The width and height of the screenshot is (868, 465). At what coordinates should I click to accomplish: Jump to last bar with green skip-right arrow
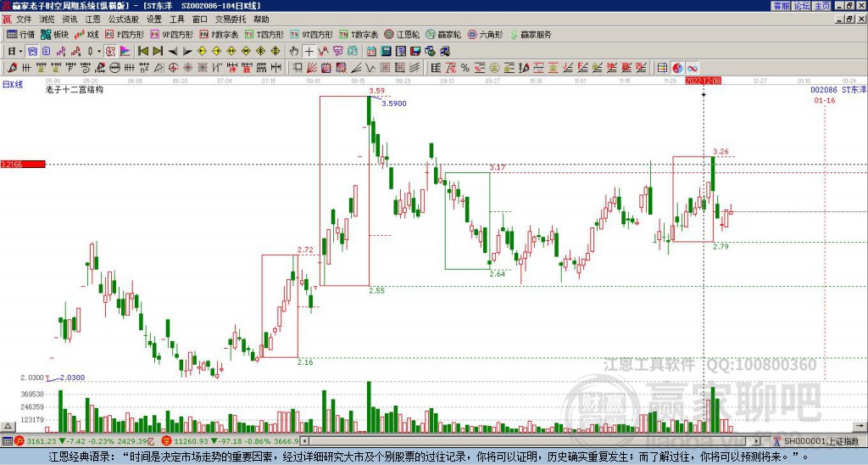(157, 51)
